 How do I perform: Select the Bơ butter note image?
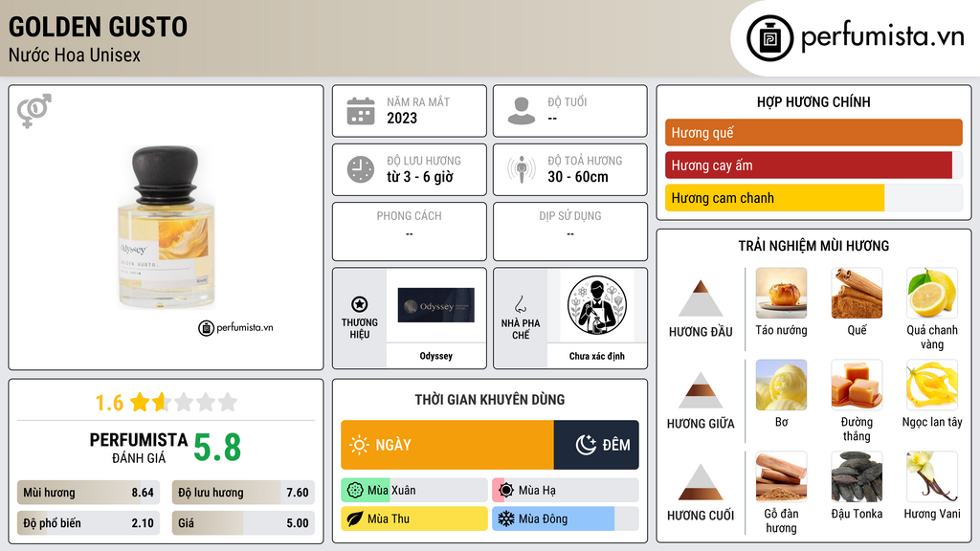tap(781, 385)
